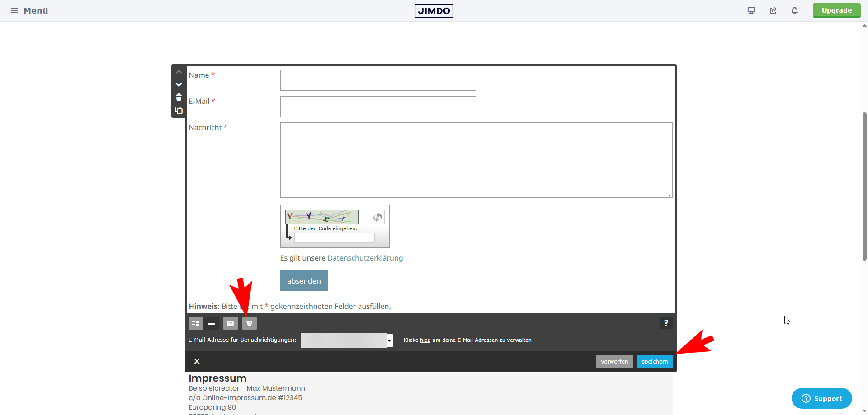
Task: Click the absenden submit button
Action: click(x=304, y=281)
